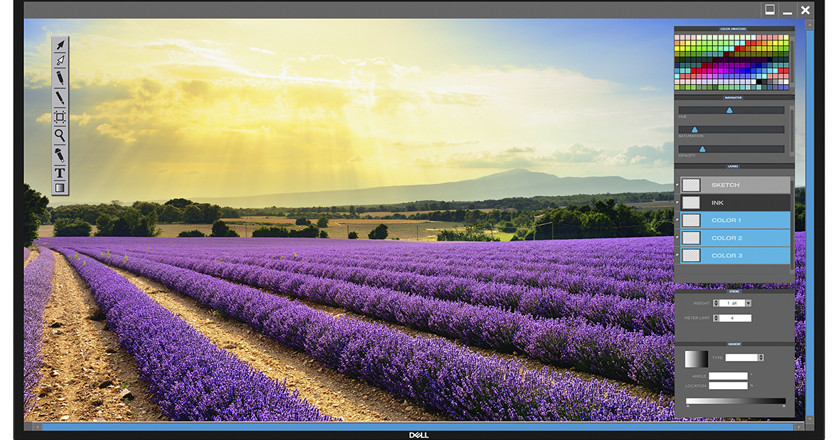The image size is (840, 440).
Task: Choose the thin pencil line tool
Action: pos(60,98)
